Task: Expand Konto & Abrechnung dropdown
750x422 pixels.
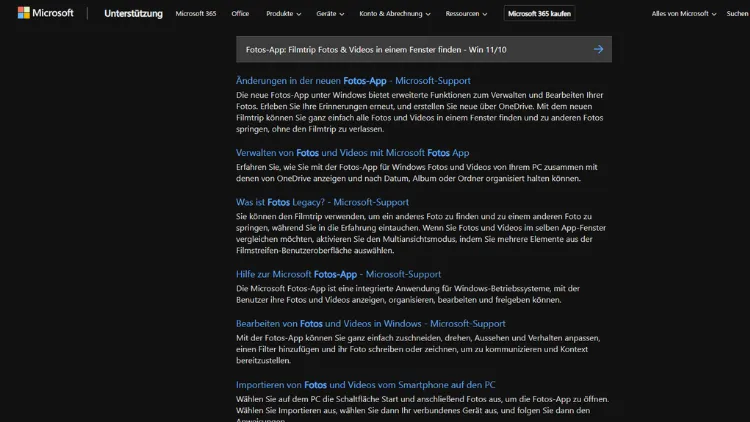Action: click(x=395, y=13)
